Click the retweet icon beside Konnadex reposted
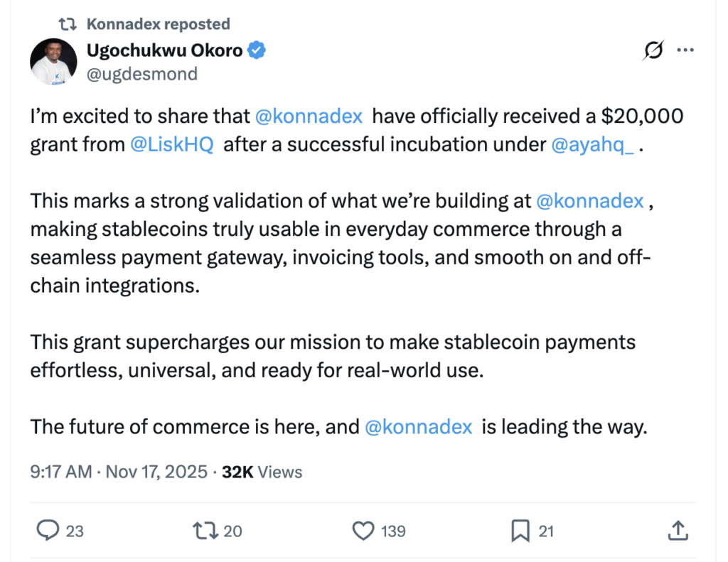 click(68, 24)
